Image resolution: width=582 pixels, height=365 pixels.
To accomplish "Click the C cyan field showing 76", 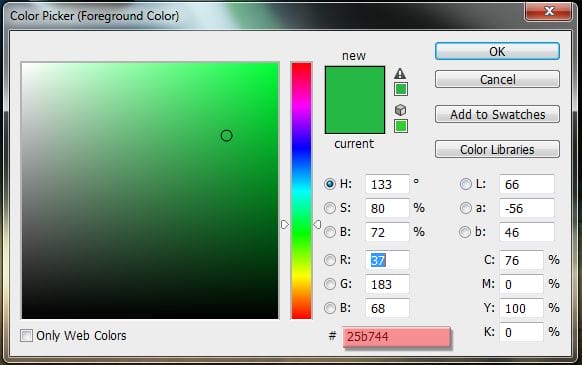I will 521,260.
